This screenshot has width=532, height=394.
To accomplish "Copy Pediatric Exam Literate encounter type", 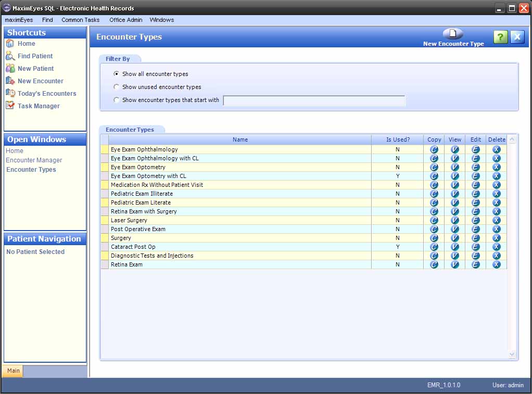I will tap(434, 202).
